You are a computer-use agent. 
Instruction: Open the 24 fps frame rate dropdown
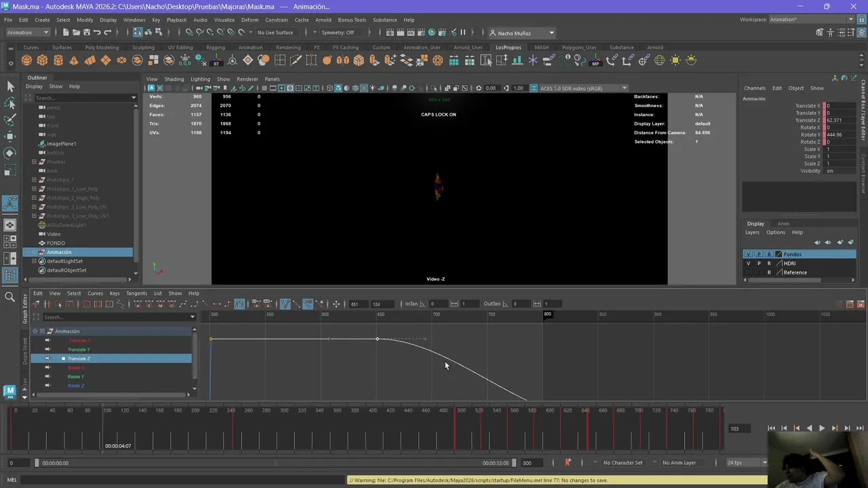747,462
